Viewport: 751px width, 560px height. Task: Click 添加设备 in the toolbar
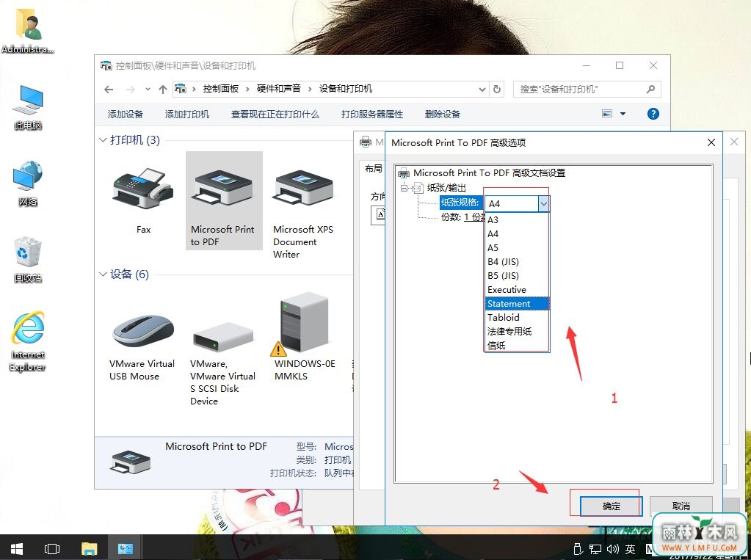125,114
